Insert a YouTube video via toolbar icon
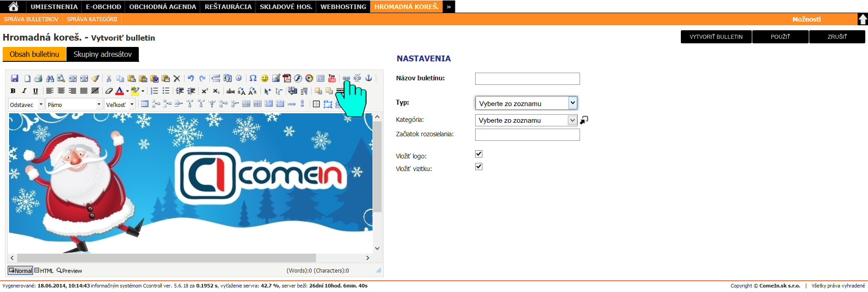The image size is (868, 292). 332,79
